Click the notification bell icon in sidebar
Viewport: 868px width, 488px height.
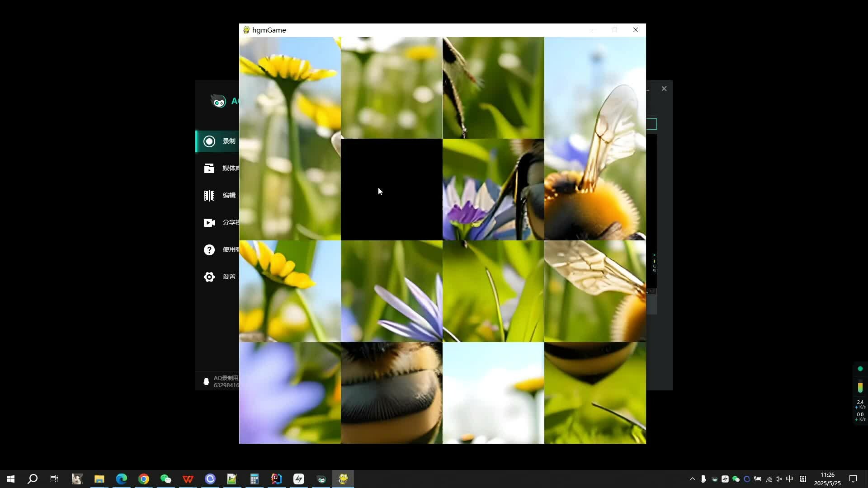click(206, 382)
